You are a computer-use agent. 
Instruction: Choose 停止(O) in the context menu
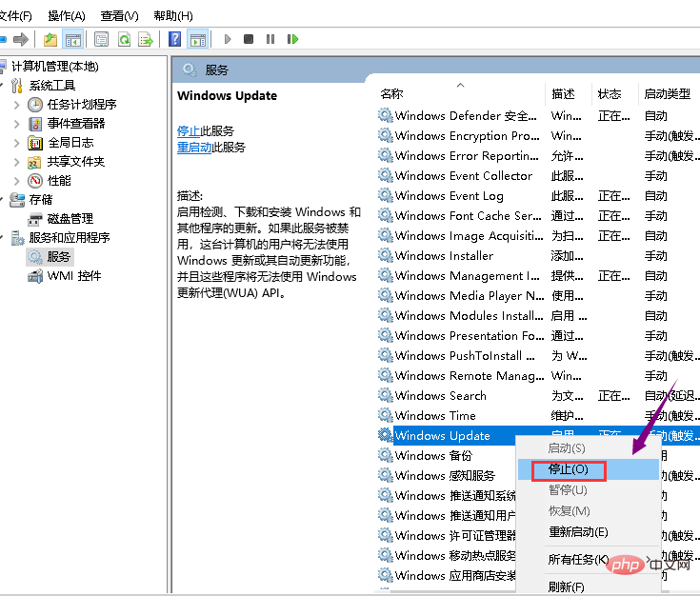tap(589, 469)
